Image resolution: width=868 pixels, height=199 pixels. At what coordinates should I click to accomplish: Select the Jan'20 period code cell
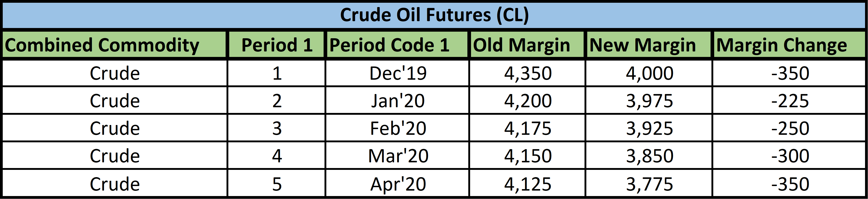pos(398,101)
